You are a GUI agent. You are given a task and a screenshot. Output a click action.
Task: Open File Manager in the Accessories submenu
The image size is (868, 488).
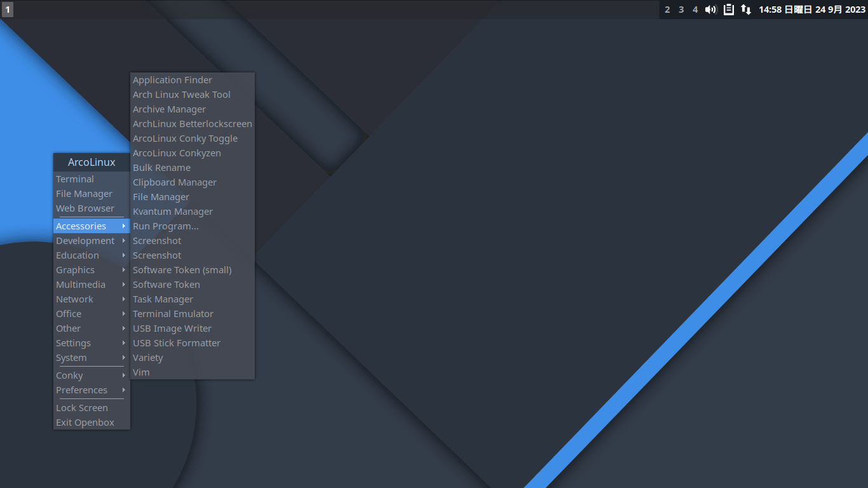click(193, 197)
